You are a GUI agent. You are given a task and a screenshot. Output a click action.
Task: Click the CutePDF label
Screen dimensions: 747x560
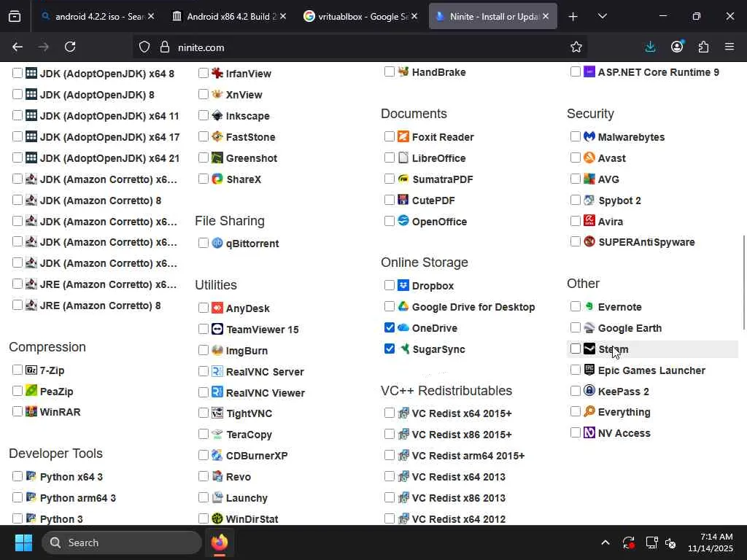click(433, 201)
